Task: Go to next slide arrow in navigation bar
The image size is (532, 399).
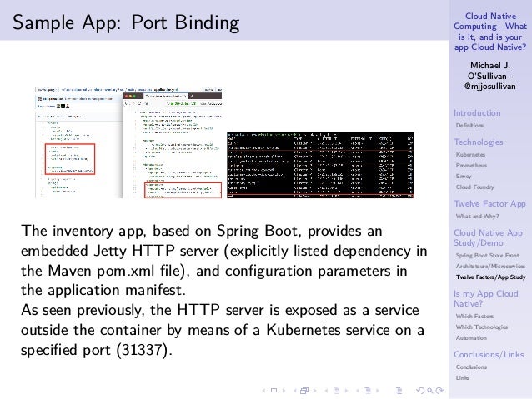Action: (x=284, y=391)
